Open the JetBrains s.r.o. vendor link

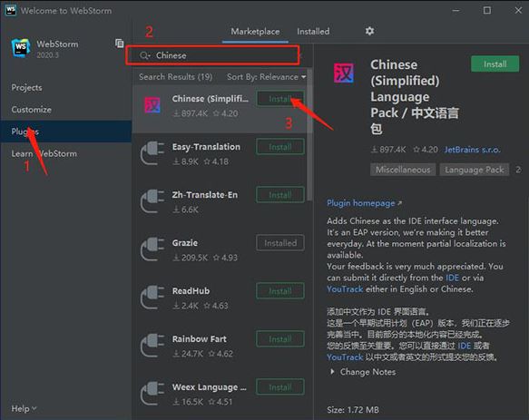pos(472,150)
